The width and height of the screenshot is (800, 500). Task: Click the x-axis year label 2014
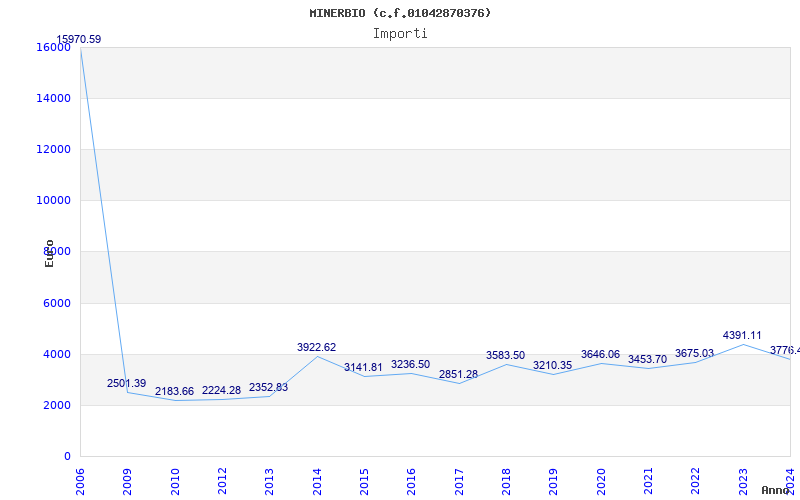317,482
